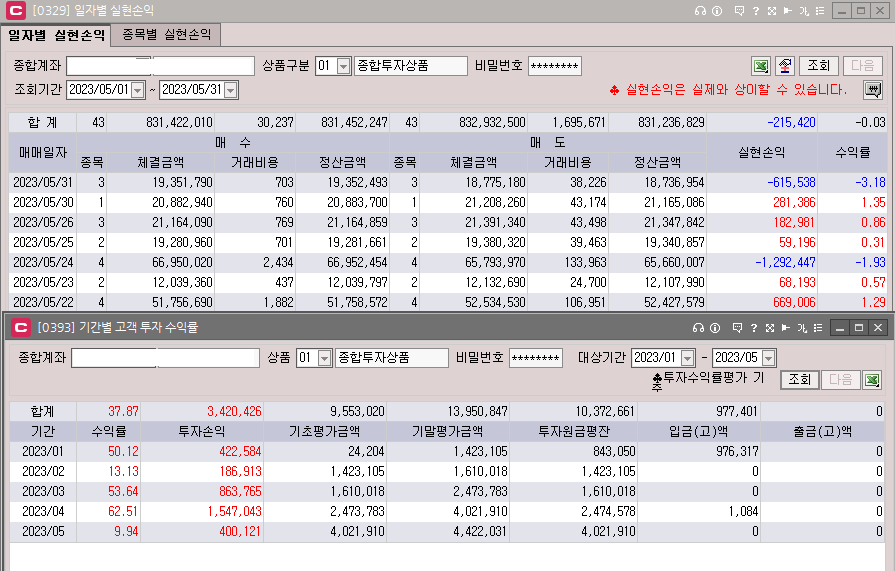Click the chart-transfer icon beside 조회 in 0329
895x571 pixels.
click(x=785, y=66)
